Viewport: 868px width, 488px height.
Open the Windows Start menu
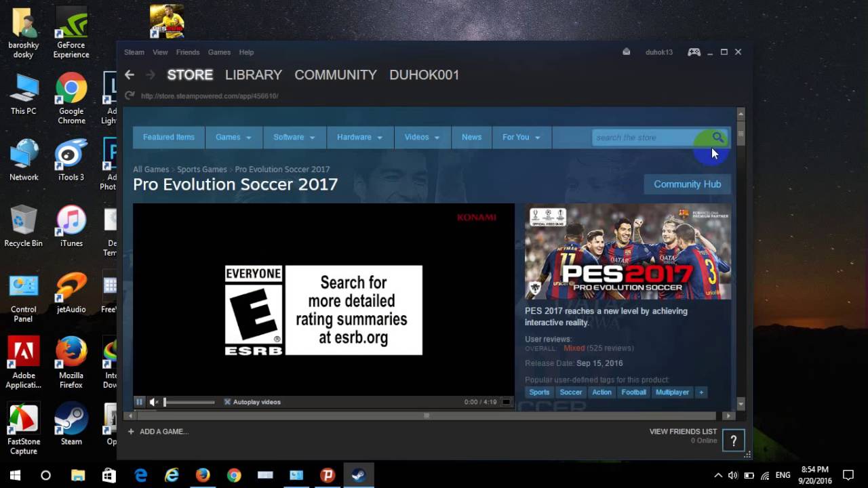click(15, 475)
